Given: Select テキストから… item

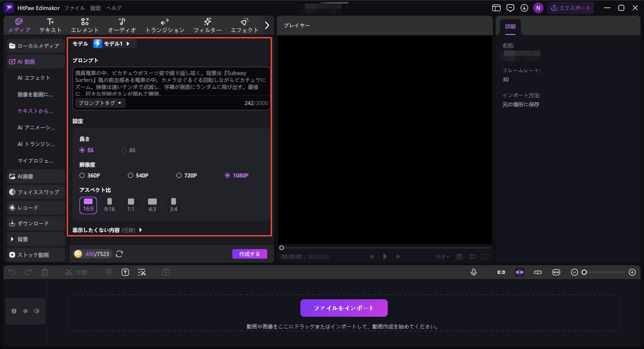Looking at the screenshot, I should coord(36,111).
